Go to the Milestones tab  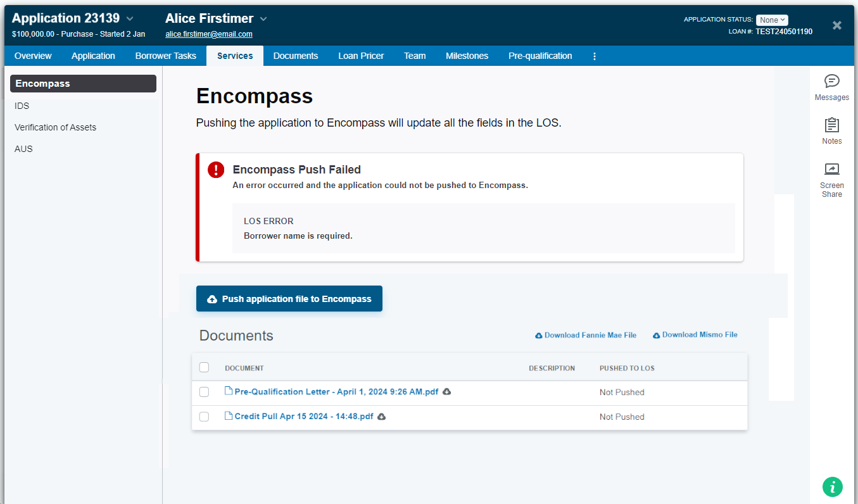pos(467,56)
